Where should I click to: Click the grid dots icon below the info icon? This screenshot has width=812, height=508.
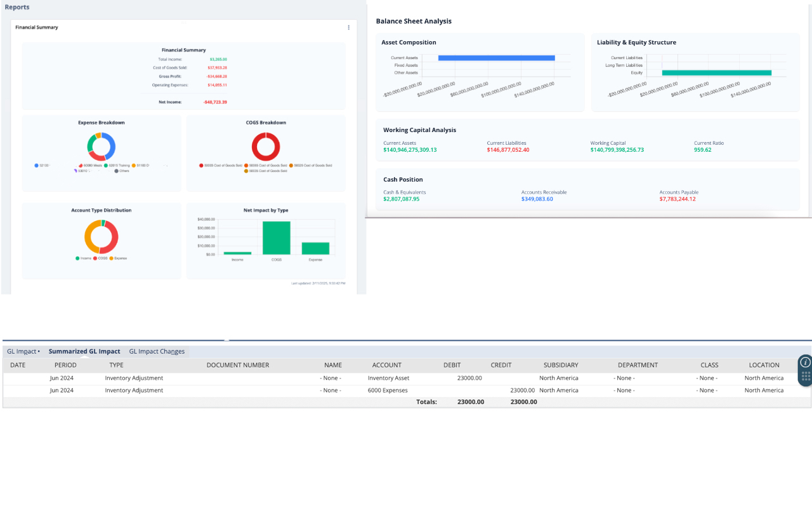pyautogui.click(x=806, y=377)
